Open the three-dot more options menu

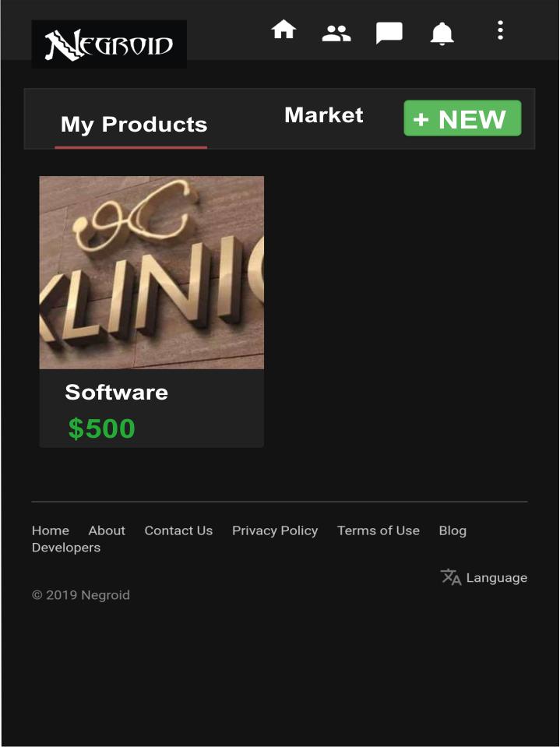[x=500, y=30]
